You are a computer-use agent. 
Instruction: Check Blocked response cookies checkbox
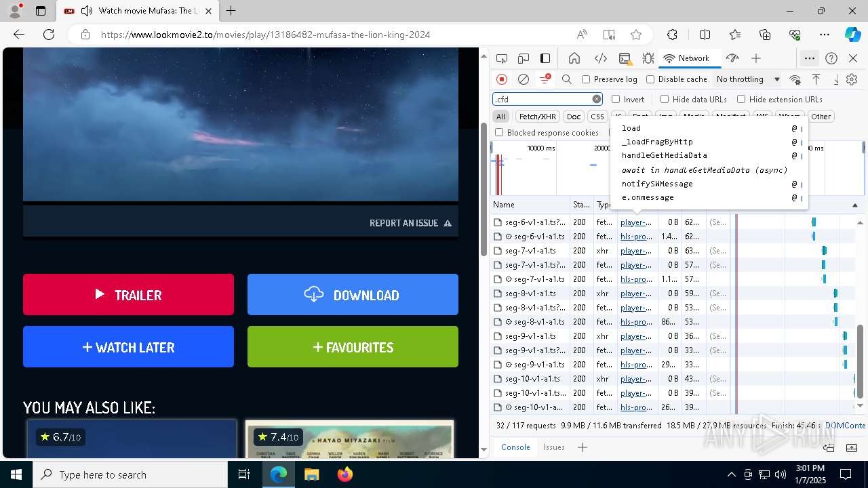499,132
